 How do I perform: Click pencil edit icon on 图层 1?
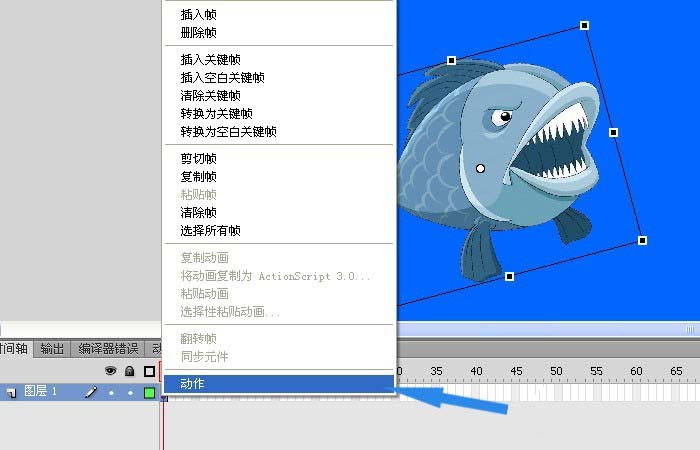click(91, 392)
